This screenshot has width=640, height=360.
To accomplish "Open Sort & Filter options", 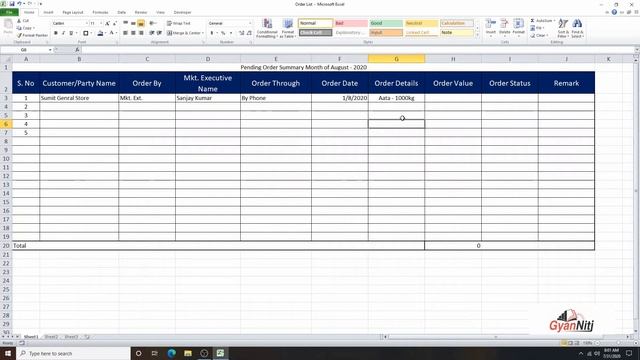I will point(563,28).
